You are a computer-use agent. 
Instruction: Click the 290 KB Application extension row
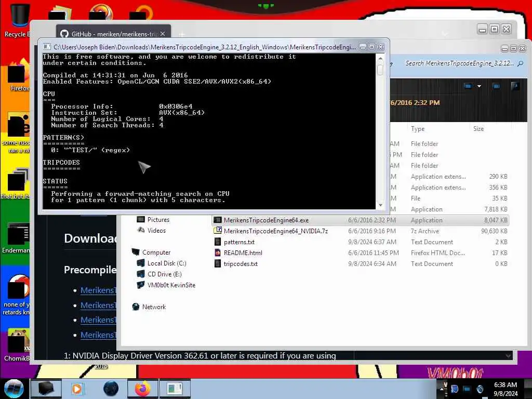pos(449,177)
